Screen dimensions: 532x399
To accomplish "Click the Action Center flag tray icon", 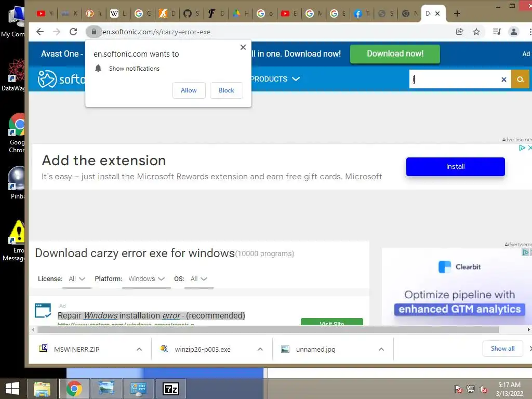I will tap(458, 389).
